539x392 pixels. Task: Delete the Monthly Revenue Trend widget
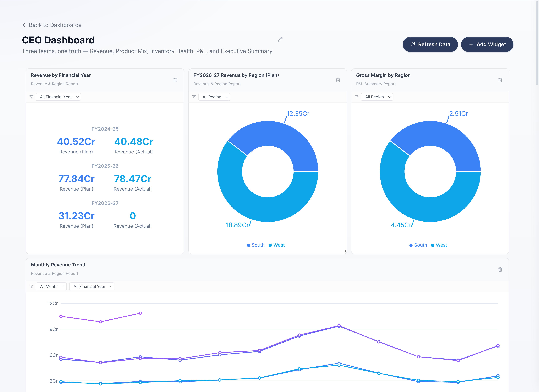pos(500,269)
